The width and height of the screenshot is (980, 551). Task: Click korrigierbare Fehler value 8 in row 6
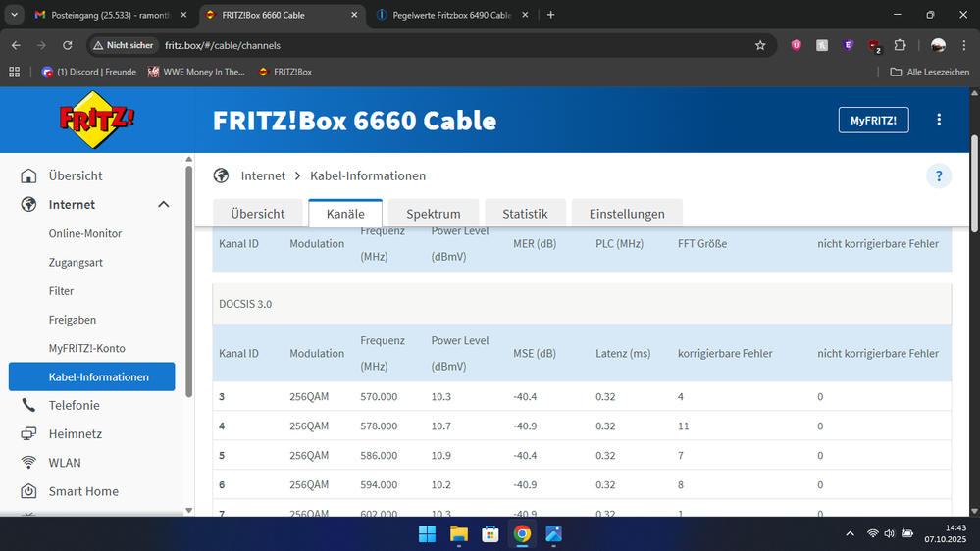(681, 484)
